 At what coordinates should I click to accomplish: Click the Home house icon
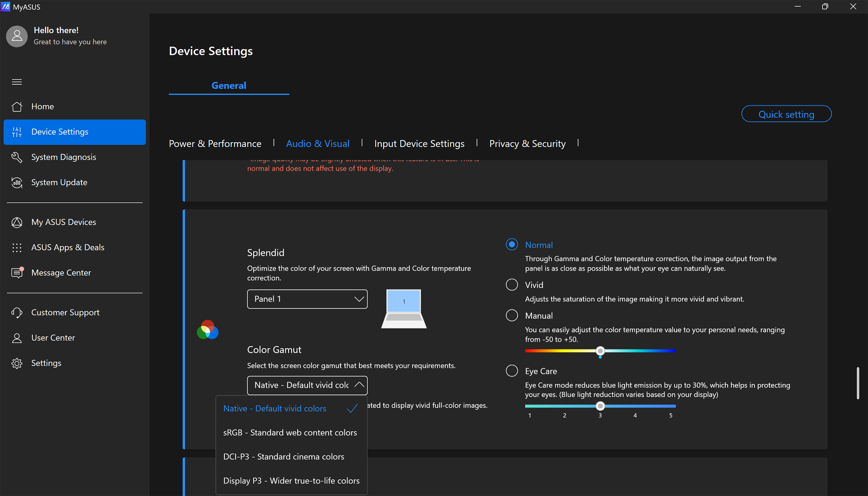pyautogui.click(x=17, y=106)
